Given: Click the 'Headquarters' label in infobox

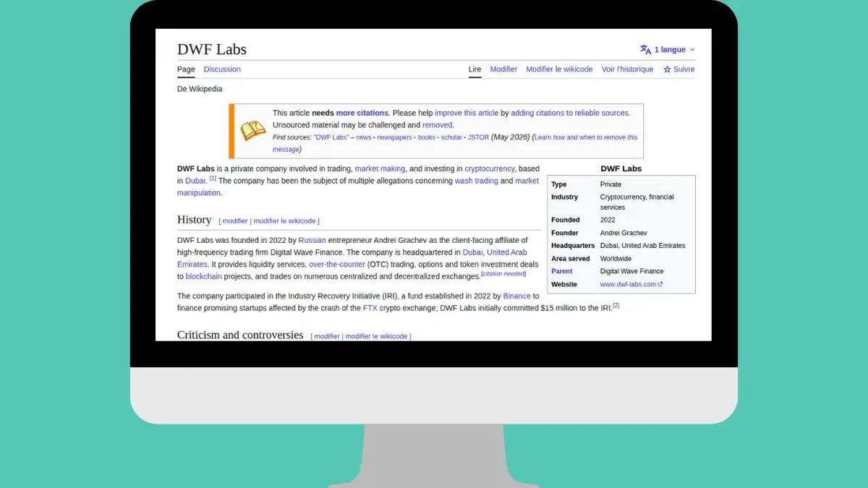Looking at the screenshot, I should (573, 246).
